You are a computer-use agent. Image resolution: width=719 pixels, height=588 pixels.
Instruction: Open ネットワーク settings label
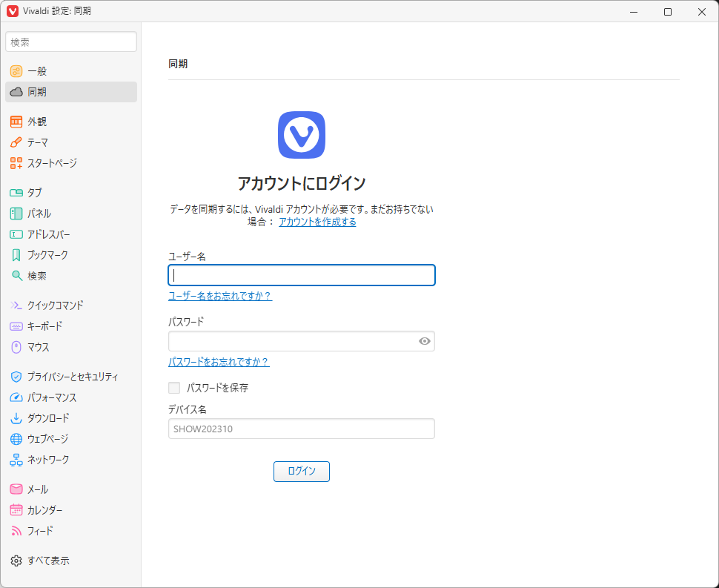[x=48, y=460]
